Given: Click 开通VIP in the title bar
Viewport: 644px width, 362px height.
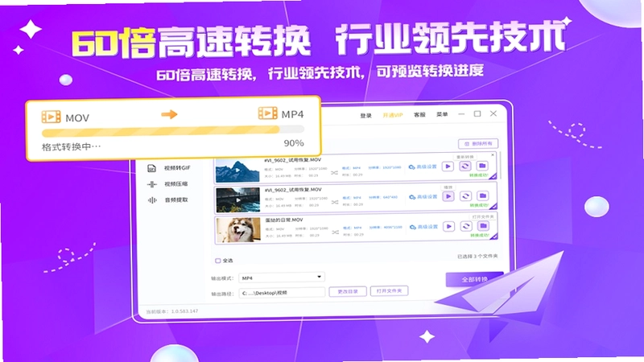Looking at the screenshot, I should 393,115.
